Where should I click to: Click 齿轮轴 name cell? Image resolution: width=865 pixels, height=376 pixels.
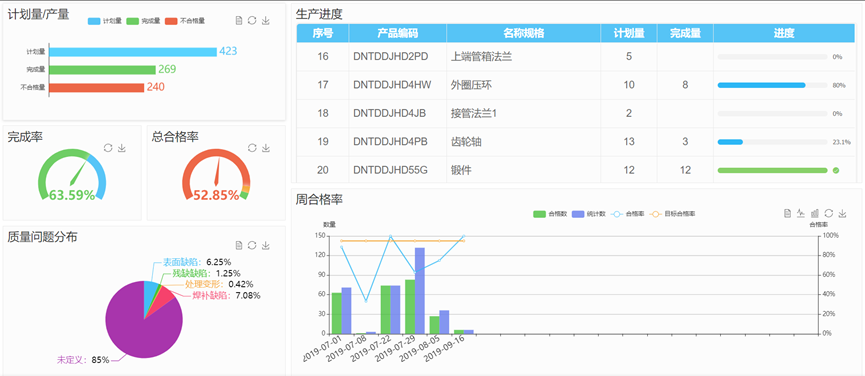click(x=466, y=142)
